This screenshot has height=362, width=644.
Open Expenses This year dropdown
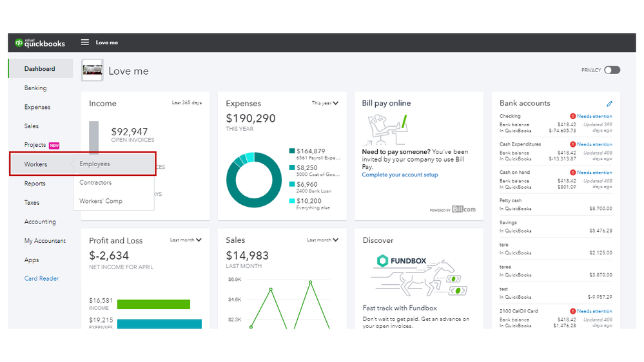click(x=325, y=103)
